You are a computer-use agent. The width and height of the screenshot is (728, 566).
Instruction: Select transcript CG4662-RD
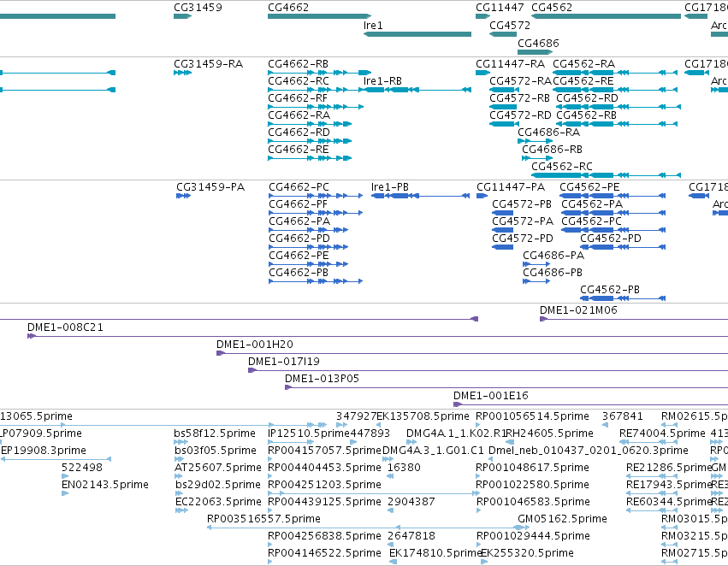299,133
